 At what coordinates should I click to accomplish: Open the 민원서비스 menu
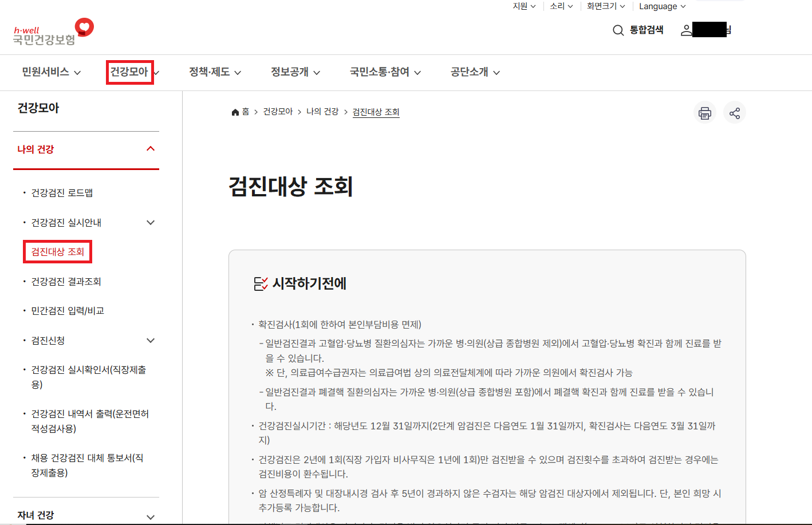point(45,72)
